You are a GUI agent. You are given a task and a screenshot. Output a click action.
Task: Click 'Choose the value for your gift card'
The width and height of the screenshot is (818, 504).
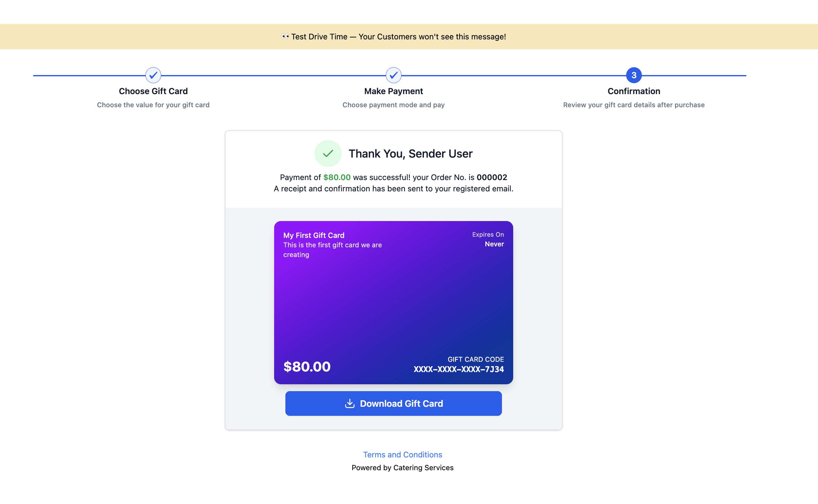point(153,105)
